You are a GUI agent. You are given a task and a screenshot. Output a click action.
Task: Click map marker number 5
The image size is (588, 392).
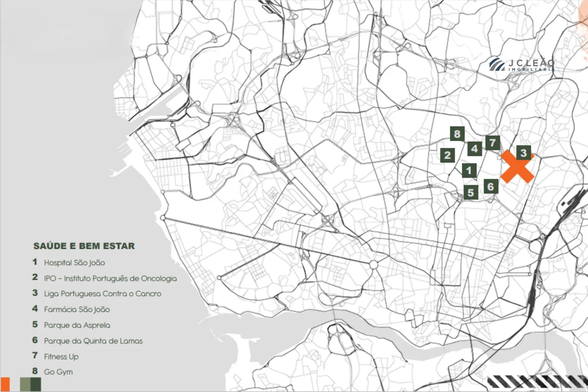pos(471,192)
